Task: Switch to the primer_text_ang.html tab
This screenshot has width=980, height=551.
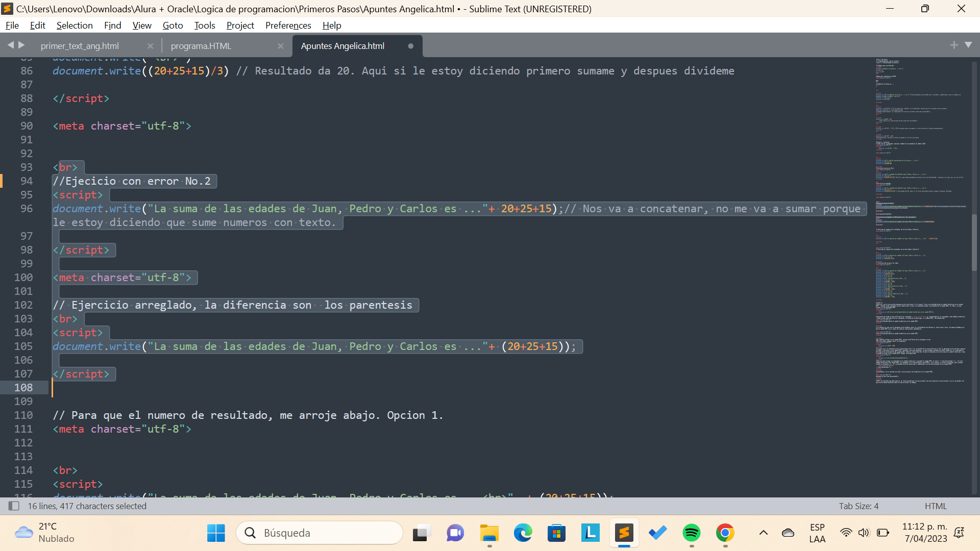Action: point(80,45)
